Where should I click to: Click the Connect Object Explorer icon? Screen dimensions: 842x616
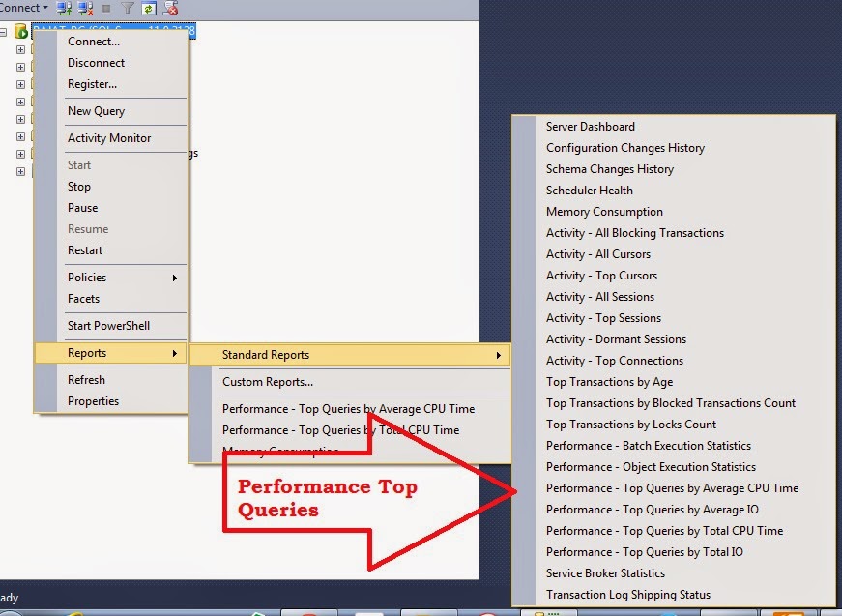click(x=64, y=8)
